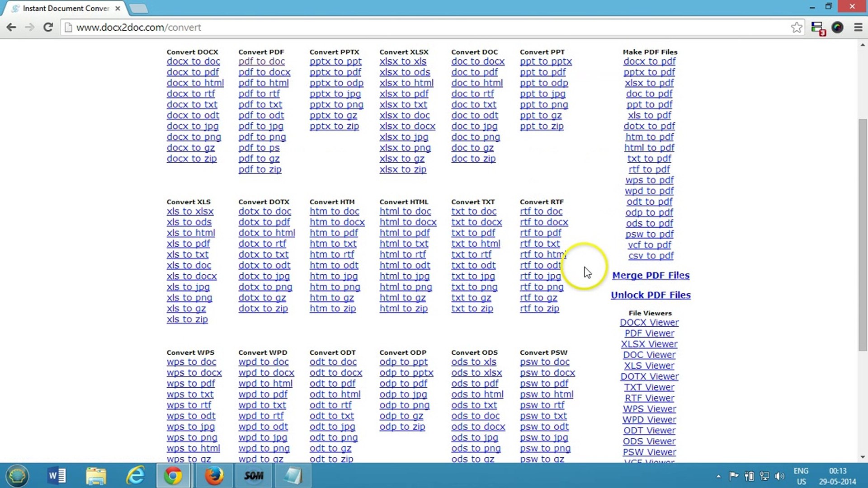The height and width of the screenshot is (488, 868).
Task: Open Internet Explorer taskbar icon
Action: pos(135,475)
